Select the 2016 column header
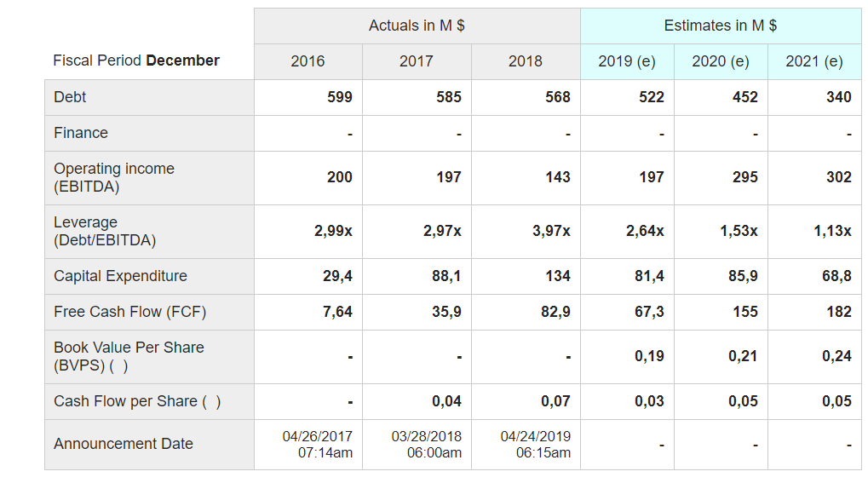Screen dimensions: 868x483 308,61
